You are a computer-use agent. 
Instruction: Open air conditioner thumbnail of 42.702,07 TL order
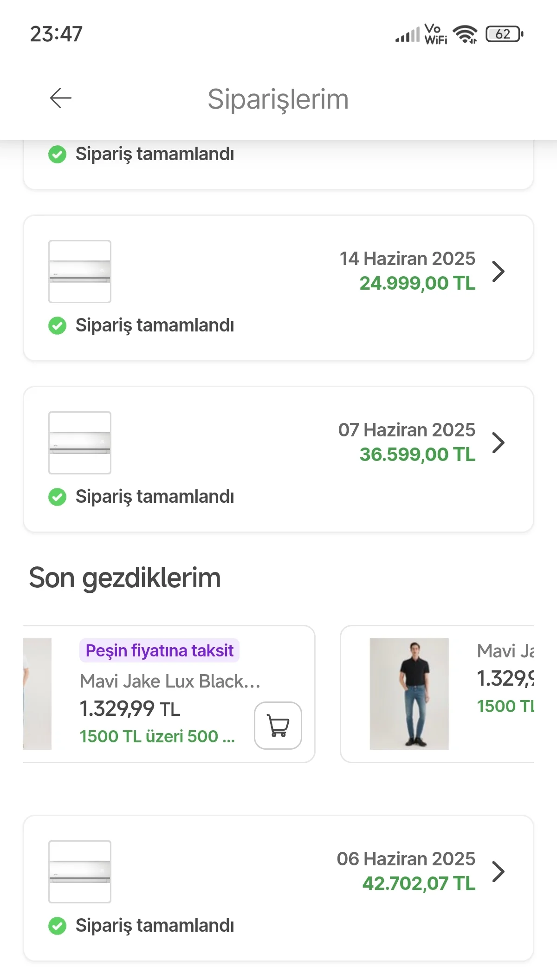pos(80,872)
